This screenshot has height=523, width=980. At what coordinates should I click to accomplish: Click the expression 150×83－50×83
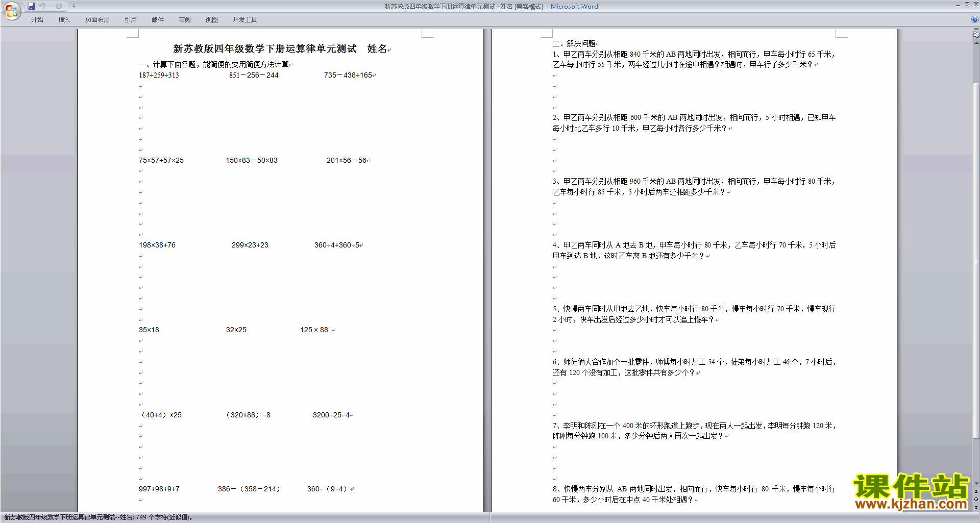[x=252, y=160]
